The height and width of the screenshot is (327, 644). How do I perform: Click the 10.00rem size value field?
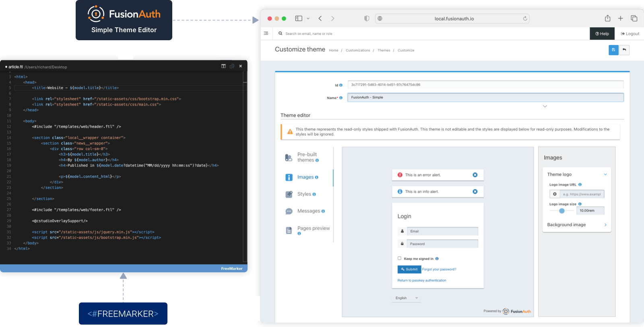coord(590,210)
